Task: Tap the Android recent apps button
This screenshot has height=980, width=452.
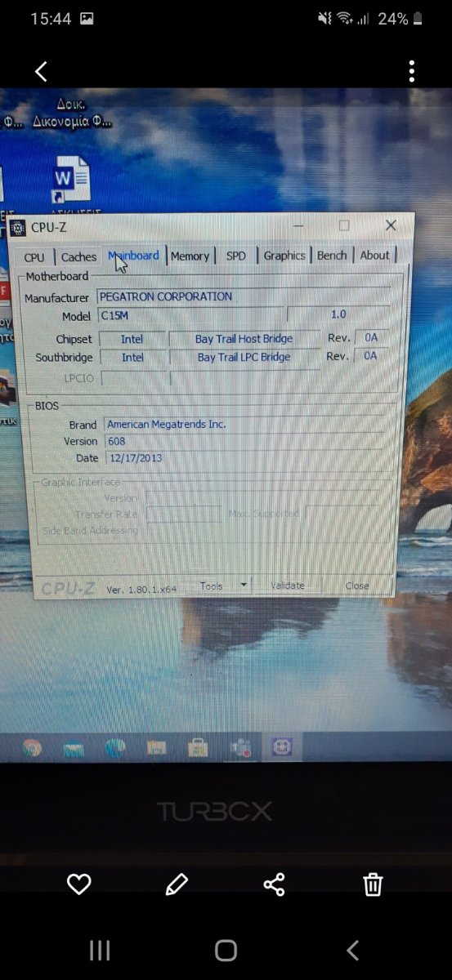Action: 100,950
